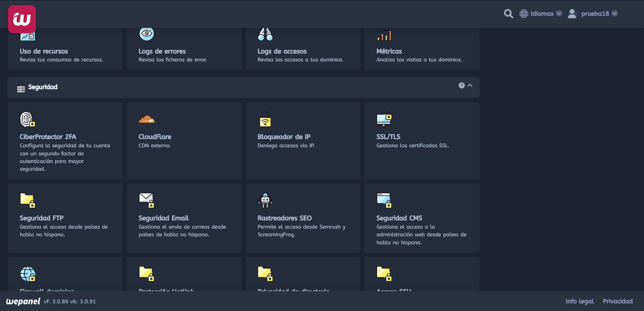Viewport: 644px width, 311px height.
Task: Open the Logs de accesos binoculars icon
Action: (x=265, y=34)
